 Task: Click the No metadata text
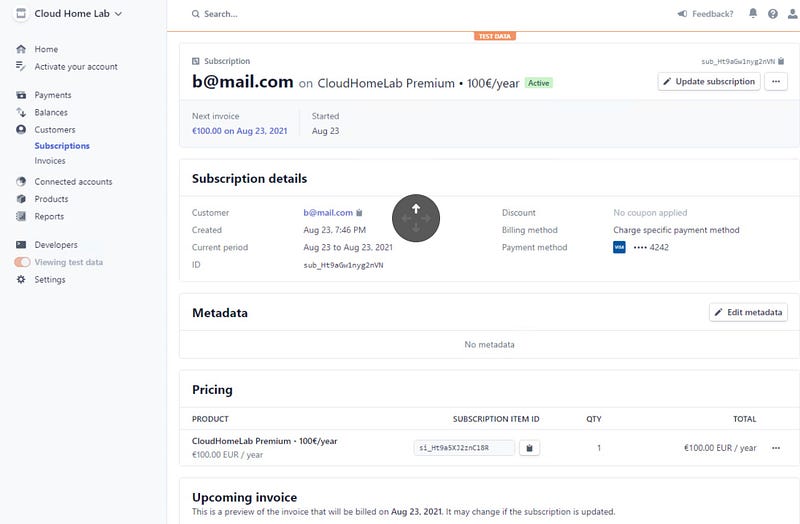tap(489, 345)
